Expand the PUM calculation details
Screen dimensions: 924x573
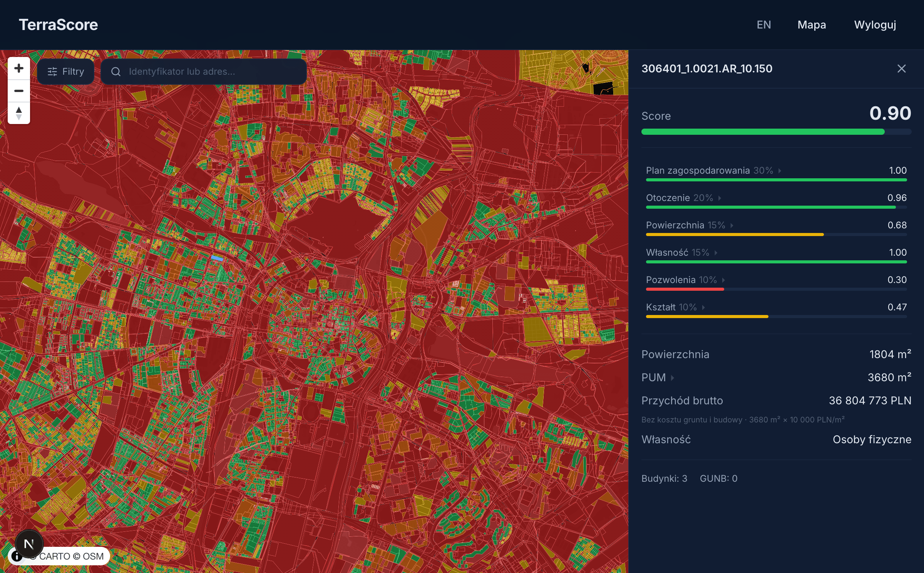point(673,378)
